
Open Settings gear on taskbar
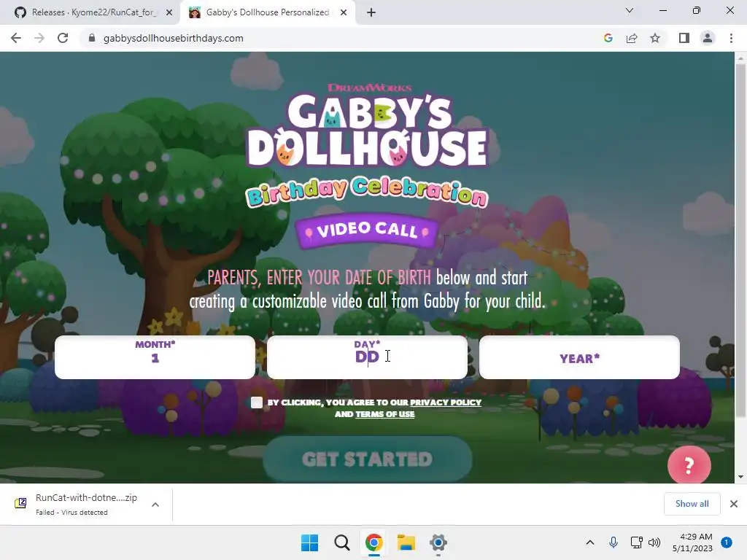click(x=438, y=542)
